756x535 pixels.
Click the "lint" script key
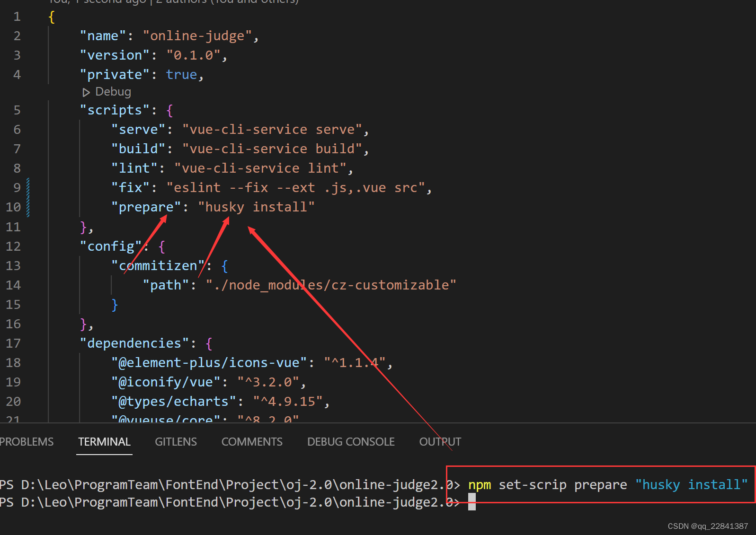coord(134,168)
